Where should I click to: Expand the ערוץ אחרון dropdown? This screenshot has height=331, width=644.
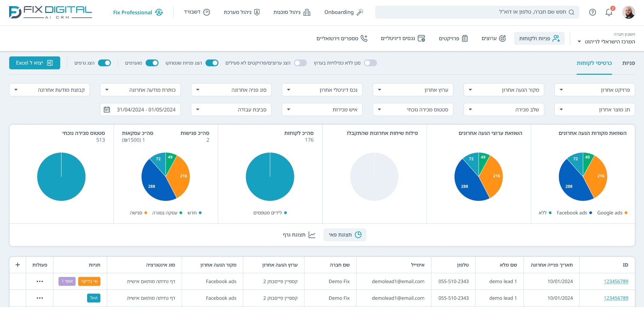[413, 90]
